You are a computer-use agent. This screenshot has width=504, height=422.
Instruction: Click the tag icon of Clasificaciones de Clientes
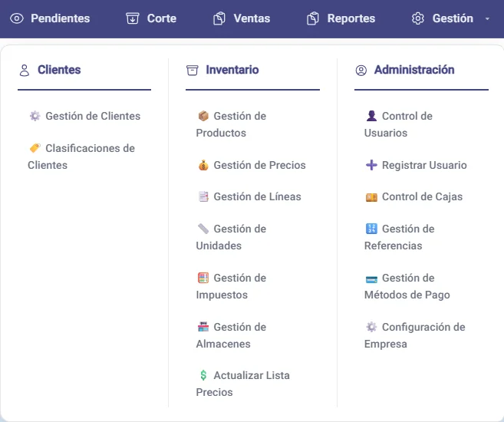tap(35, 148)
